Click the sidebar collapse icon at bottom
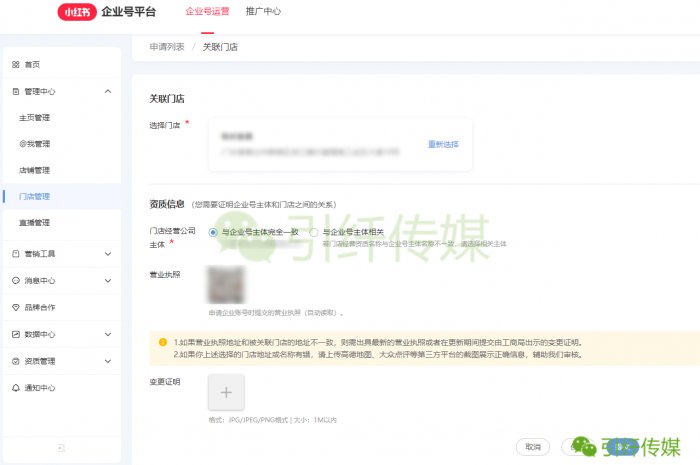 60,448
